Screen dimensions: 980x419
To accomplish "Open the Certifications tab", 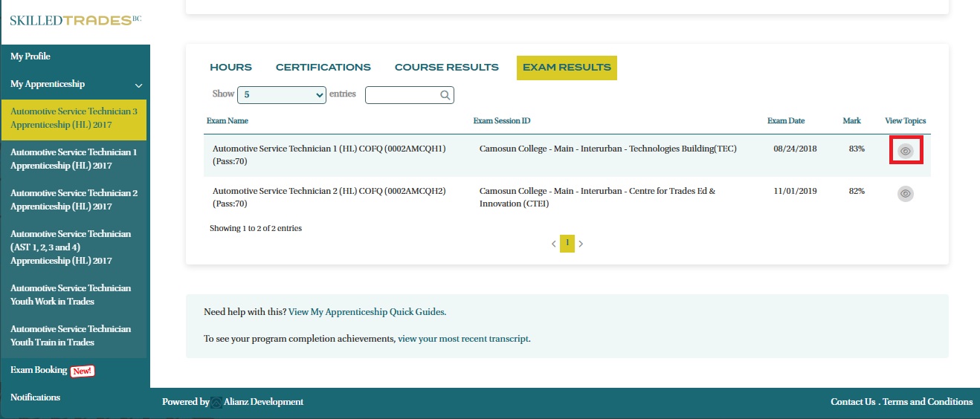I will (323, 68).
